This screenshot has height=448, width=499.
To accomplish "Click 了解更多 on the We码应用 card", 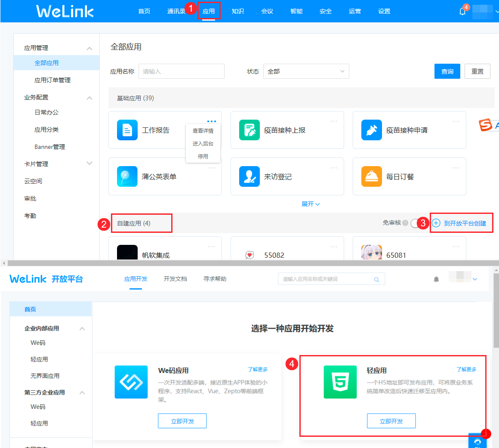I will 258,369.
